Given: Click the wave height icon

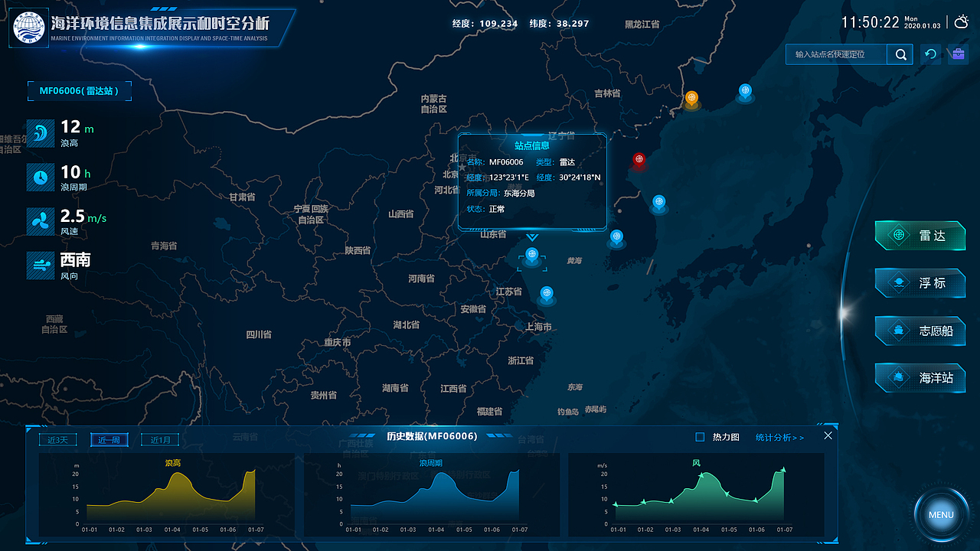Looking at the screenshot, I should 40,132.
